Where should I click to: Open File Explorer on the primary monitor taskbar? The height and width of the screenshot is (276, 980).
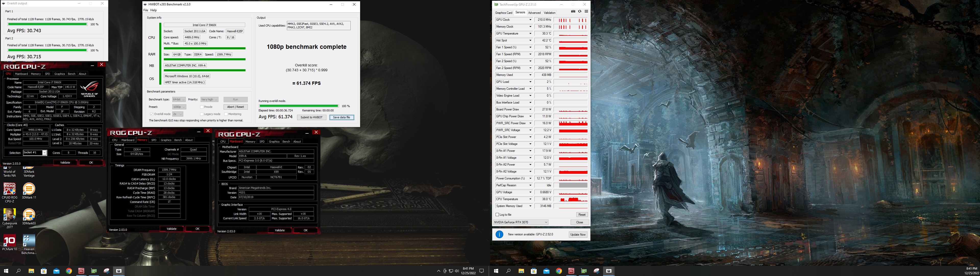click(31, 271)
